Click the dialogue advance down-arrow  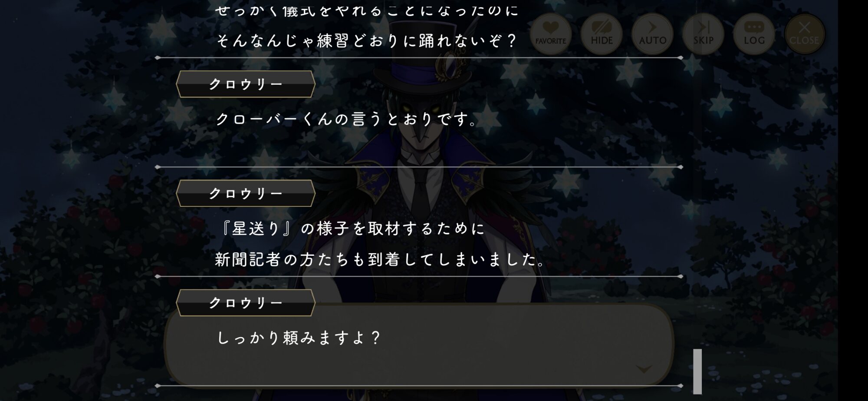(x=644, y=369)
